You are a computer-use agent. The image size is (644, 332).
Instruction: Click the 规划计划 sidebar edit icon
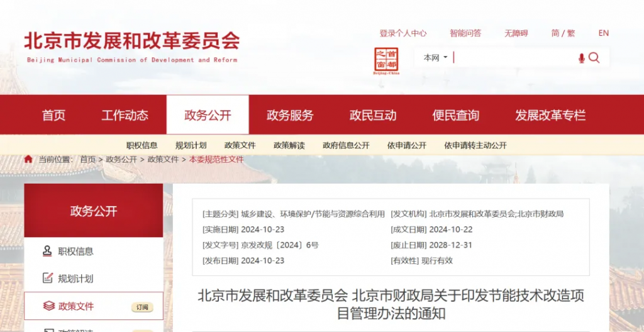tap(47, 278)
